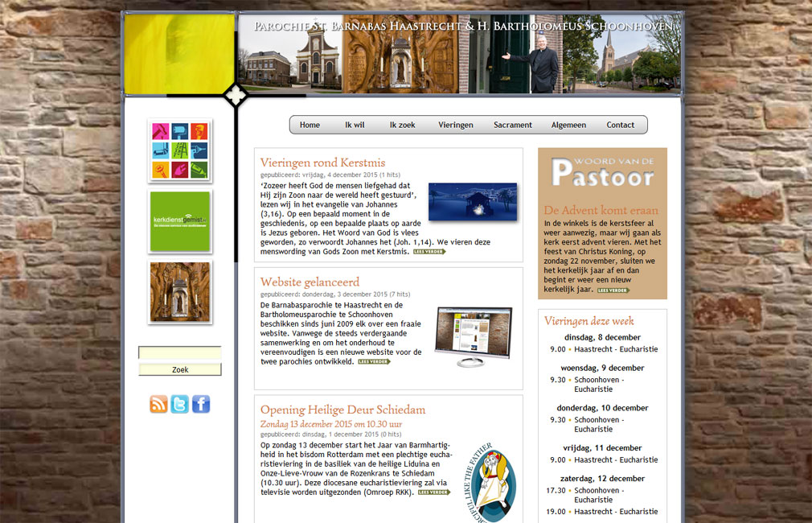The width and height of the screenshot is (812, 523).
Task: Open the Ik wil menu
Action: (355, 125)
